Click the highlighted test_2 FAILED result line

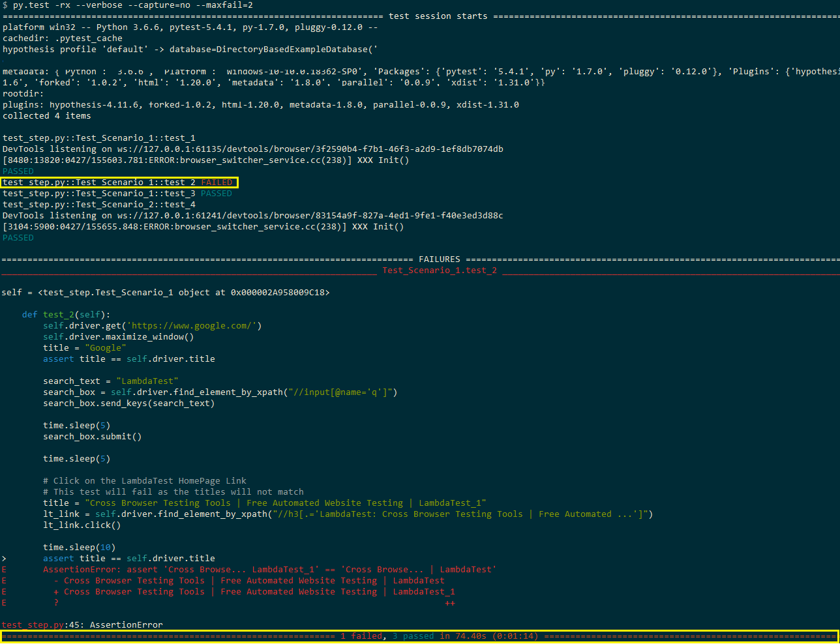coord(119,182)
